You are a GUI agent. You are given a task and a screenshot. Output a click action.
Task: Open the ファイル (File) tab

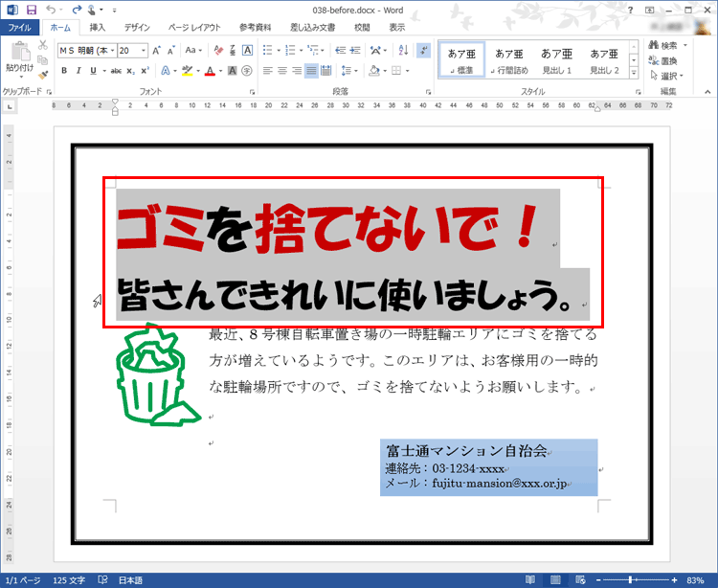(x=20, y=28)
